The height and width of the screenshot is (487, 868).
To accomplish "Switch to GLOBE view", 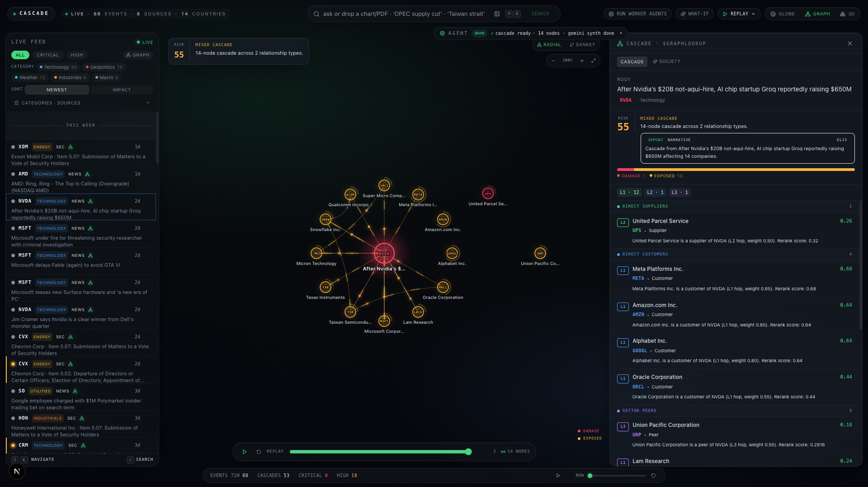I will tap(783, 14).
